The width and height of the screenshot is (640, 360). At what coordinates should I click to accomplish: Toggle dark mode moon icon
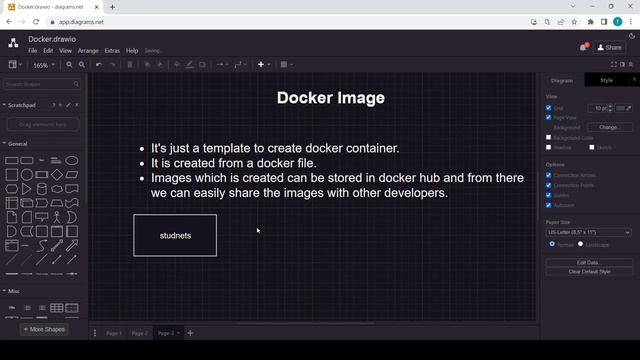pos(632,36)
